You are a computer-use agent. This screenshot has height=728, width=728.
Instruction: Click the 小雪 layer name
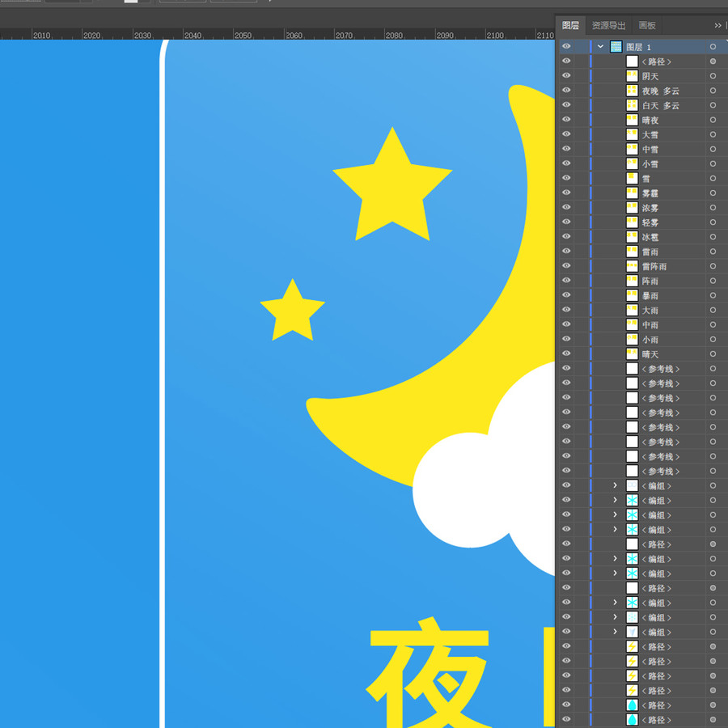pos(650,164)
